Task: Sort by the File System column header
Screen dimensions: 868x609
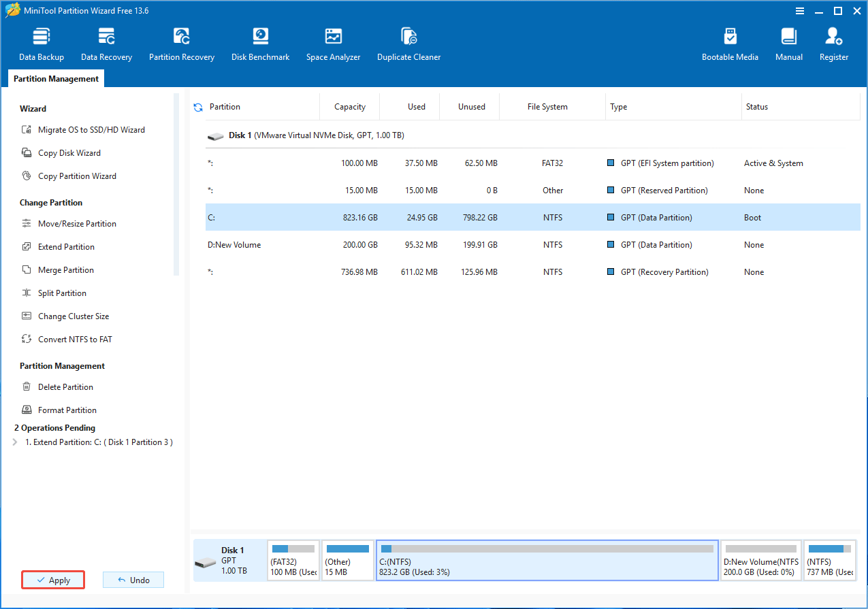Action: (x=553, y=107)
